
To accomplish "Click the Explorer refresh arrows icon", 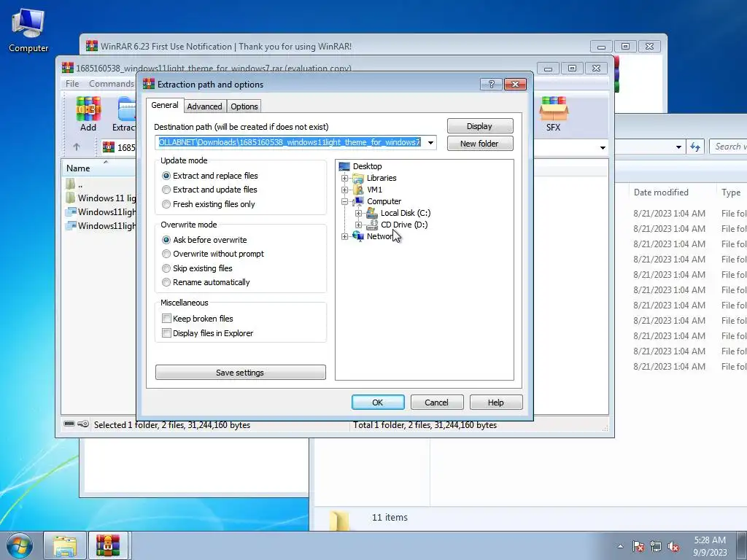I will tap(695, 147).
